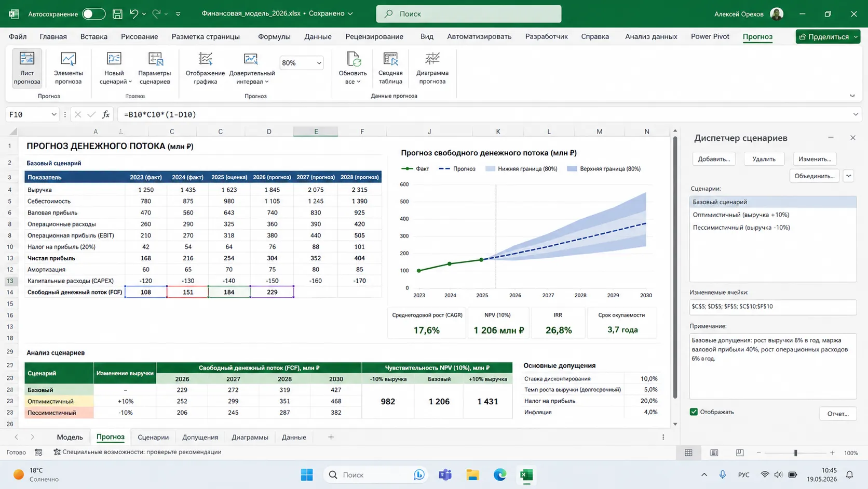Expand the Name Box F10 dropdown
Screen dimensions: 868x489
click(53, 114)
